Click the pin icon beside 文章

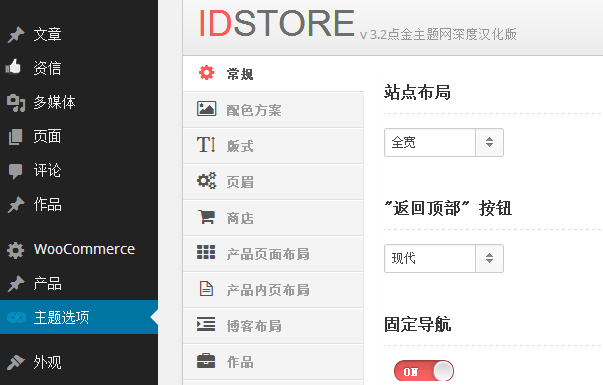click(x=16, y=35)
